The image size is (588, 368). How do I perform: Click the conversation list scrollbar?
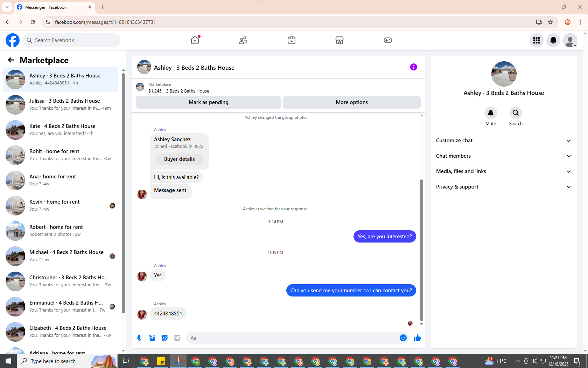click(x=123, y=193)
